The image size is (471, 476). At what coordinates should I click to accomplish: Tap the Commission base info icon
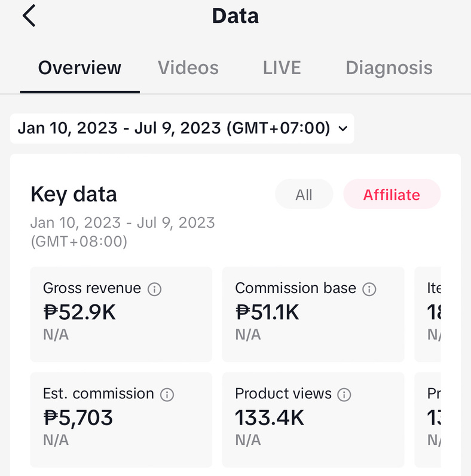click(x=369, y=289)
